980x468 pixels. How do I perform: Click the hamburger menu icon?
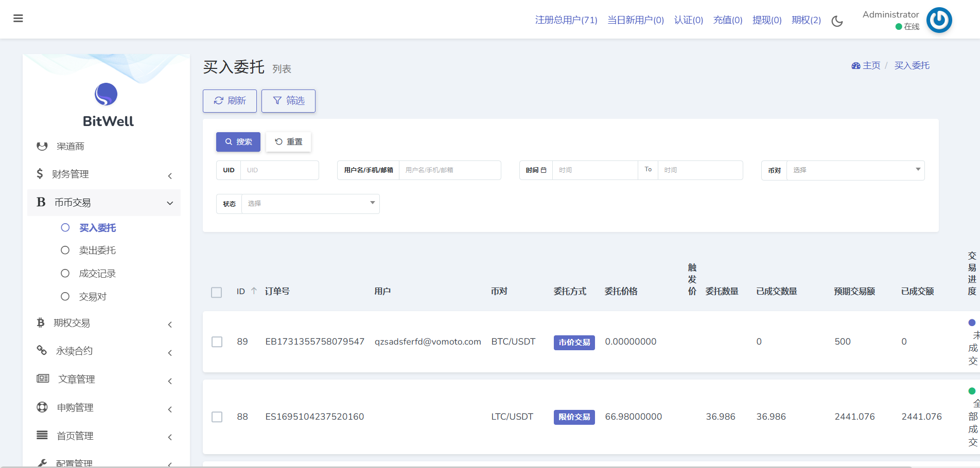click(x=18, y=19)
